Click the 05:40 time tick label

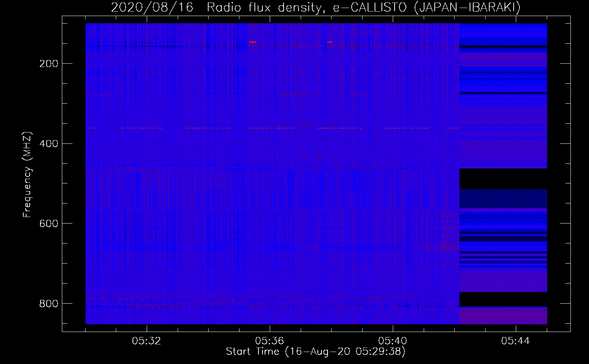(x=392, y=341)
